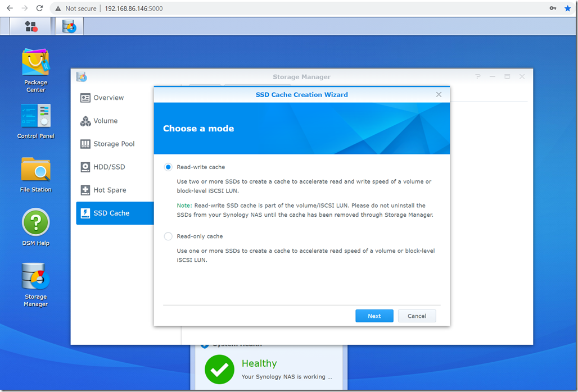Open the Package Center desktop icon

coord(35,70)
